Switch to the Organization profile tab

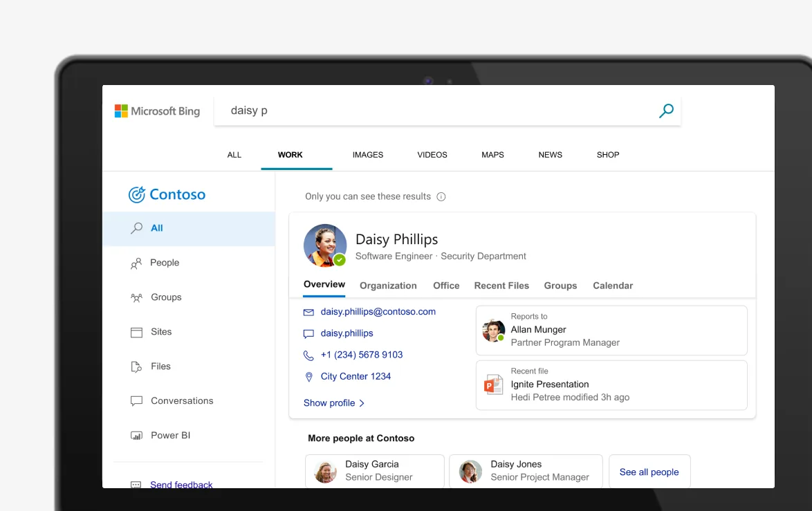(x=388, y=286)
